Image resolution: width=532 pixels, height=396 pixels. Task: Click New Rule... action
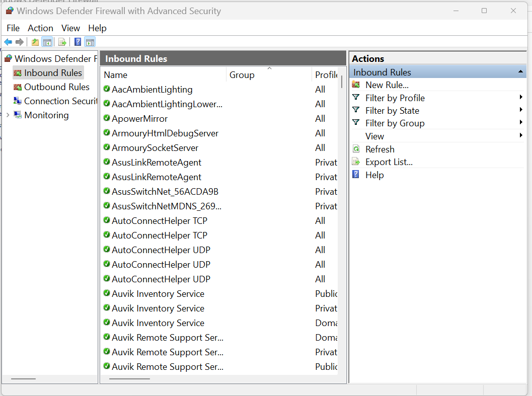tap(387, 85)
